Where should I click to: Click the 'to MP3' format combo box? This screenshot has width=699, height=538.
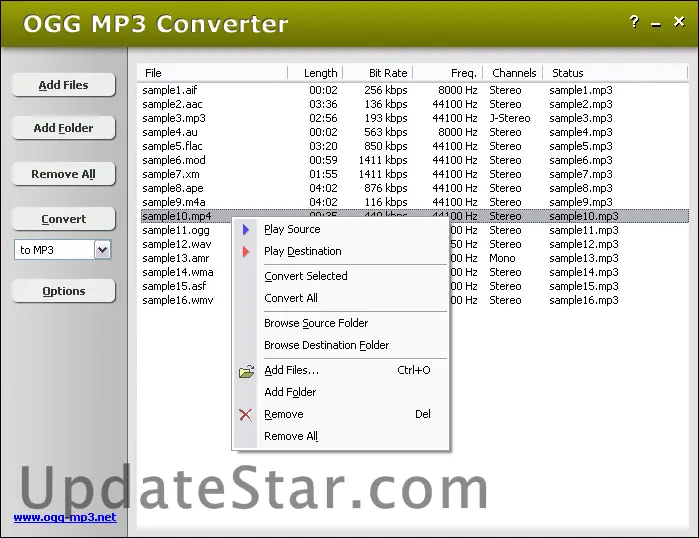click(62, 250)
